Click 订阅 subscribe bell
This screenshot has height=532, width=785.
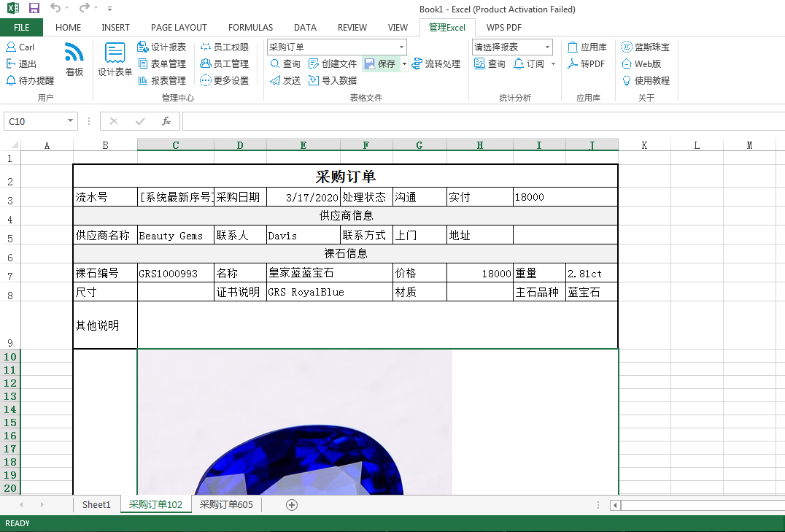point(529,63)
